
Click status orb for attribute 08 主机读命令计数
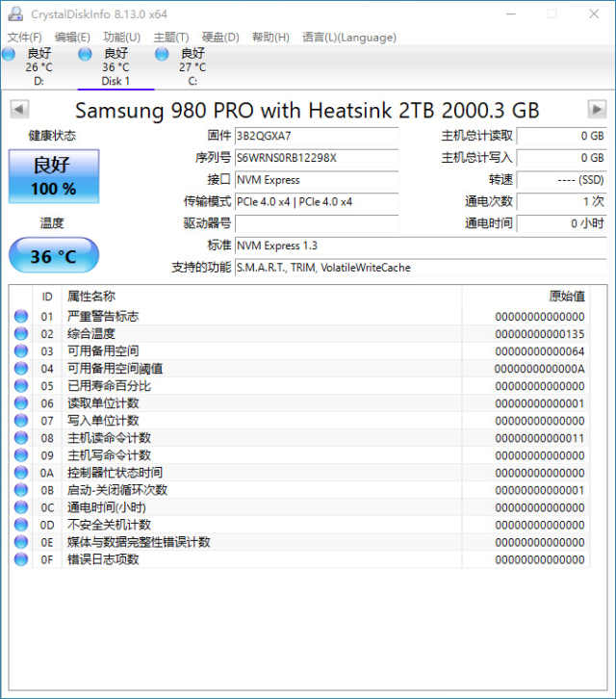click(x=21, y=438)
